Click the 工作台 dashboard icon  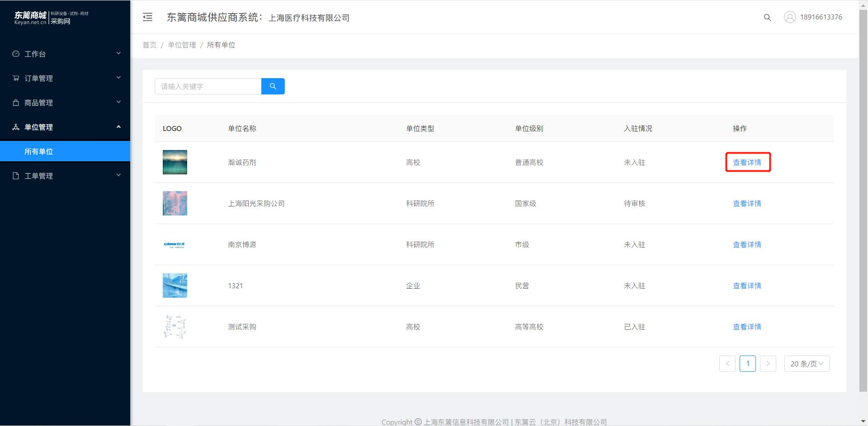pyautogui.click(x=16, y=54)
